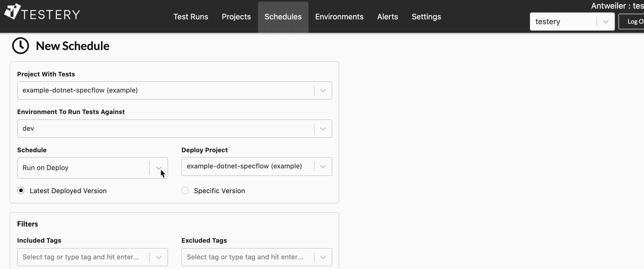
Task: Open the Environments section
Action: pos(339,17)
